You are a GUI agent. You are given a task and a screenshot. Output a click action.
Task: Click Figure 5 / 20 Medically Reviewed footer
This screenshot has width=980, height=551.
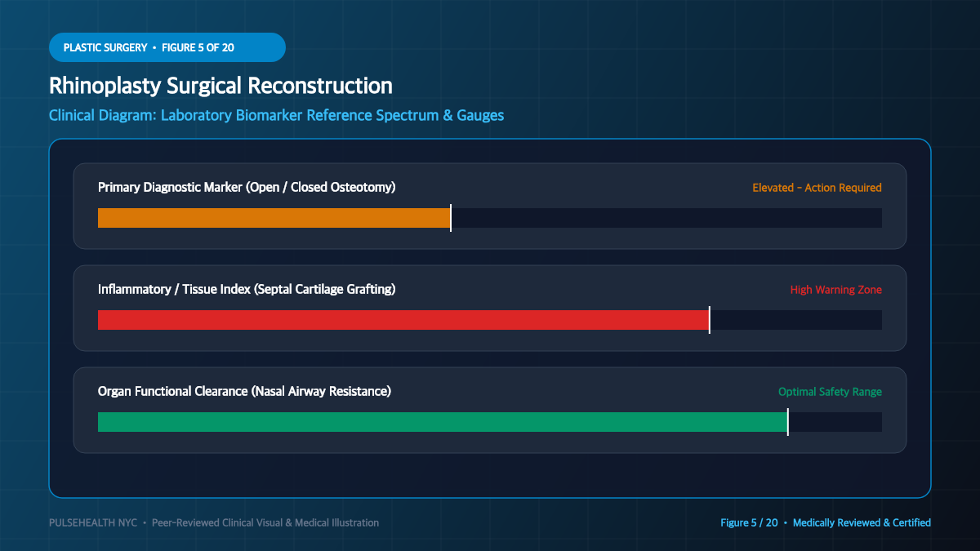point(826,522)
